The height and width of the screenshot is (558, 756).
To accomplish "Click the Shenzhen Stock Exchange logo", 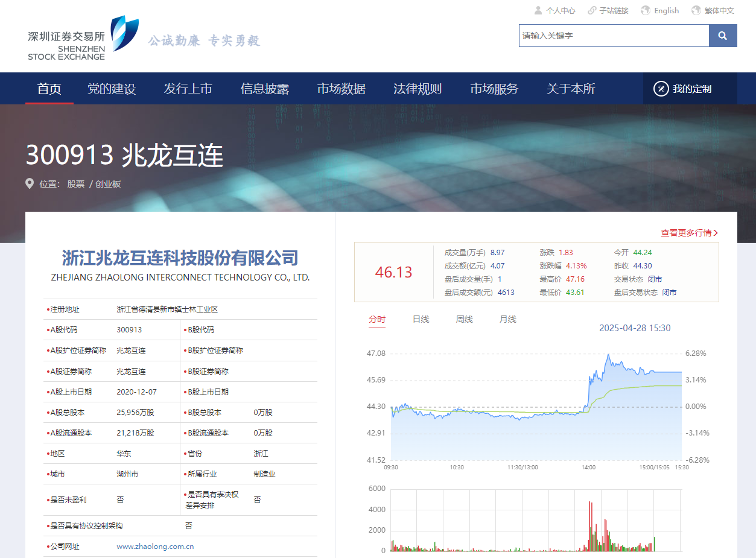I will click(x=83, y=38).
